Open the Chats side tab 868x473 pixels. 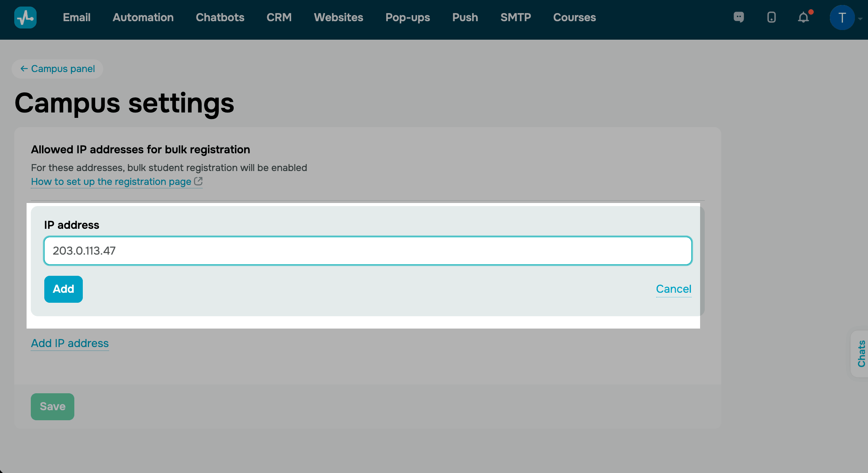coord(861,354)
